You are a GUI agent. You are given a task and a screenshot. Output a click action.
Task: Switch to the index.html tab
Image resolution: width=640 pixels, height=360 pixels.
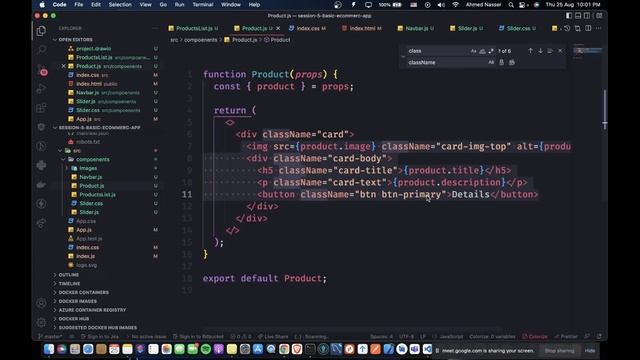[362, 28]
